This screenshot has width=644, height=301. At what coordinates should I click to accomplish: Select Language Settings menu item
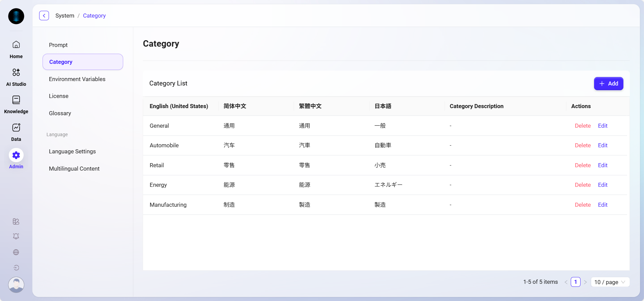coord(72,151)
